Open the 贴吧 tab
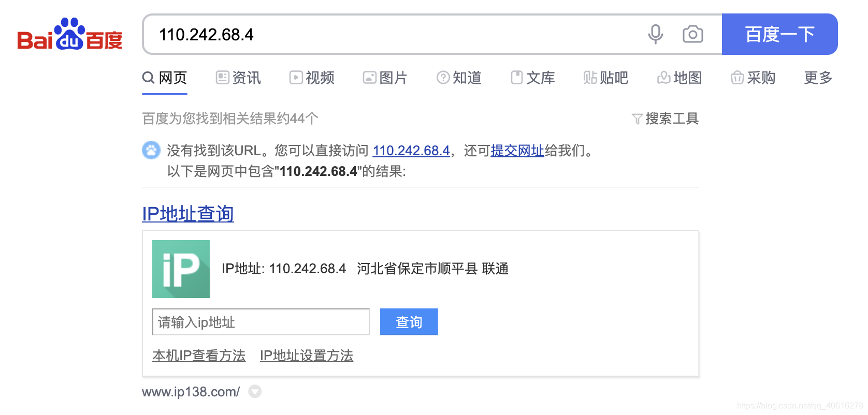 pyautogui.click(x=606, y=78)
